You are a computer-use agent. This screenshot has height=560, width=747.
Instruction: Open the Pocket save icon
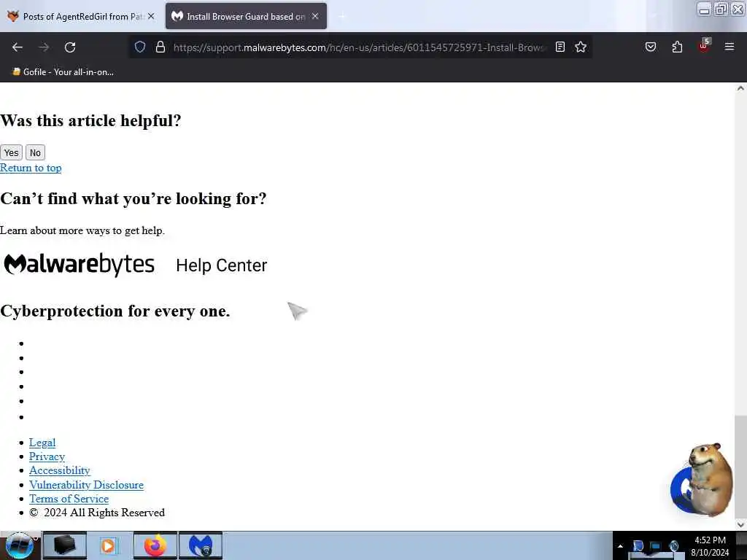pyautogui.click(x=650, y=47)
